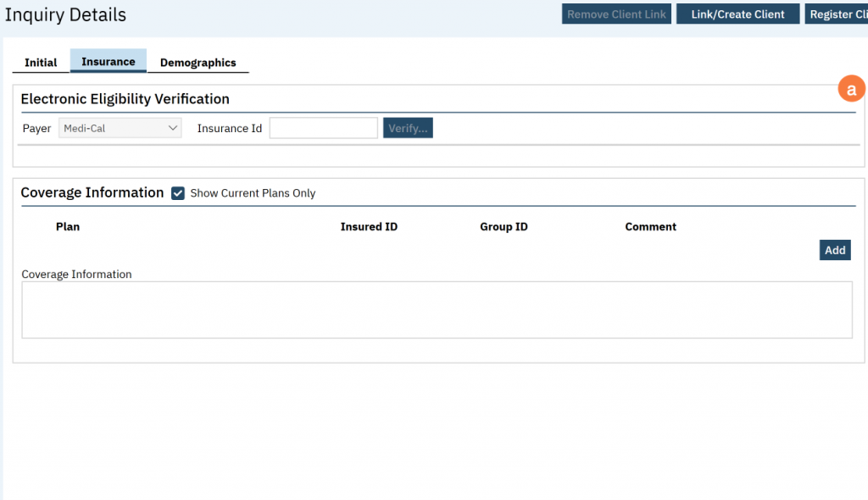Viewport: 868px width, 500px height.
Task: Click the Plan column header
Action: pos(68,227)
